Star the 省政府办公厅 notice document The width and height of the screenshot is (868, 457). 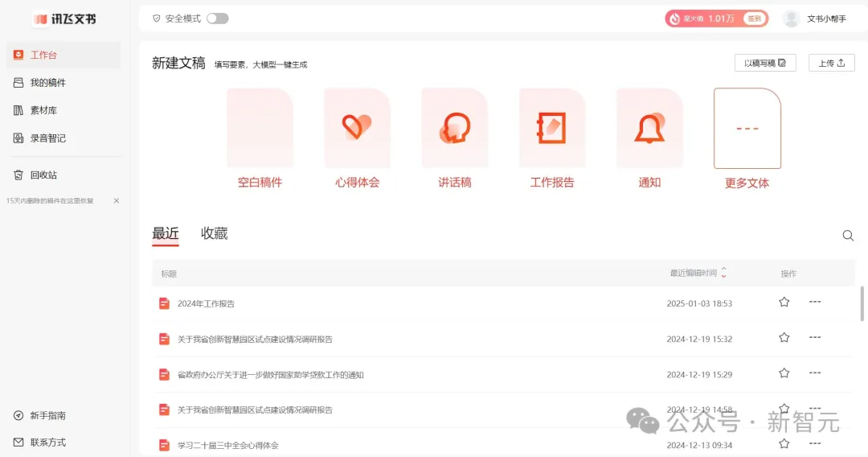[784, 373]
